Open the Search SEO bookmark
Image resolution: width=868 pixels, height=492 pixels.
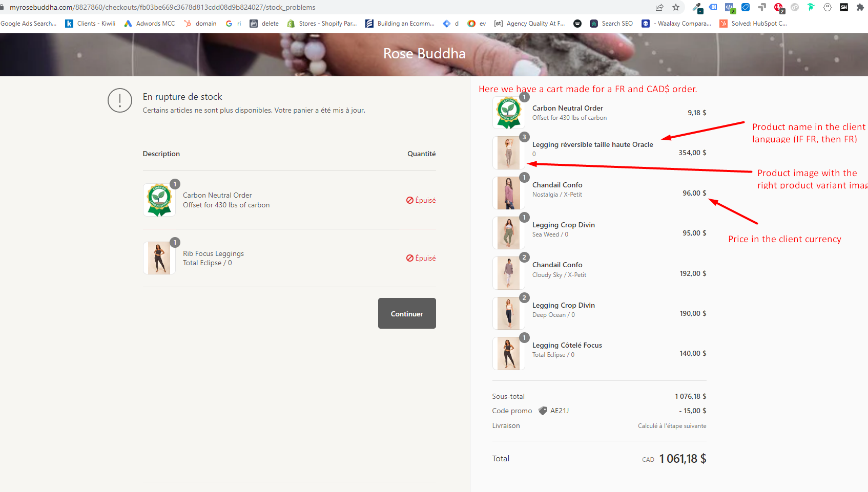click(611, 24)
